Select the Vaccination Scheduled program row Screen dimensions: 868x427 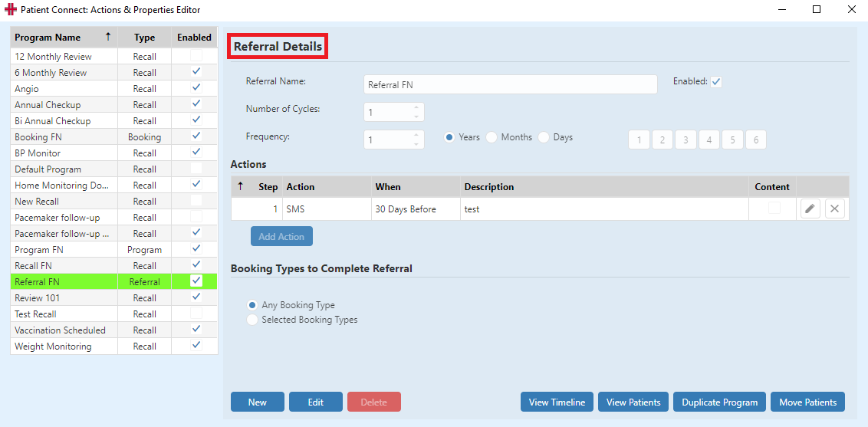click(x=114, y=330)
